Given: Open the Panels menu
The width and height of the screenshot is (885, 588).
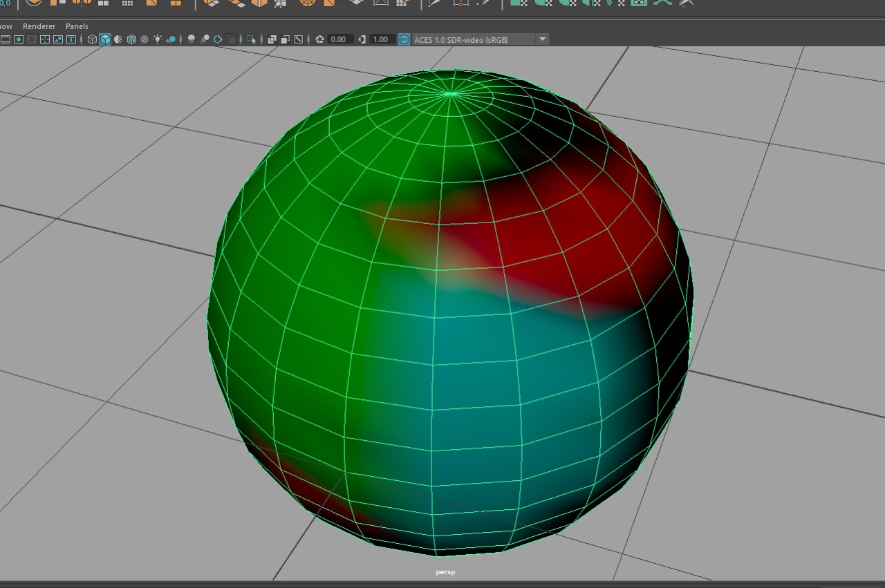Looking at the screenshot, I should 77,26.
